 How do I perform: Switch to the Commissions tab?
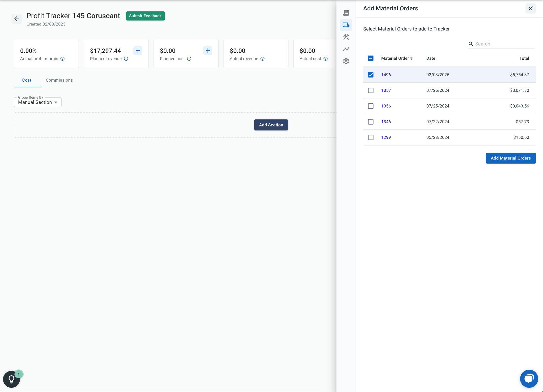[x=59, y=80]
